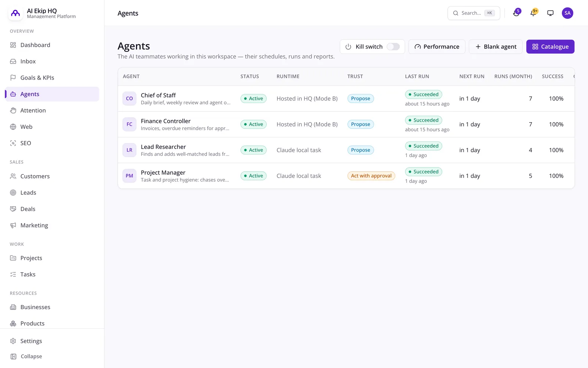Go to Projects in sidebar

click(x=52, y=258)
